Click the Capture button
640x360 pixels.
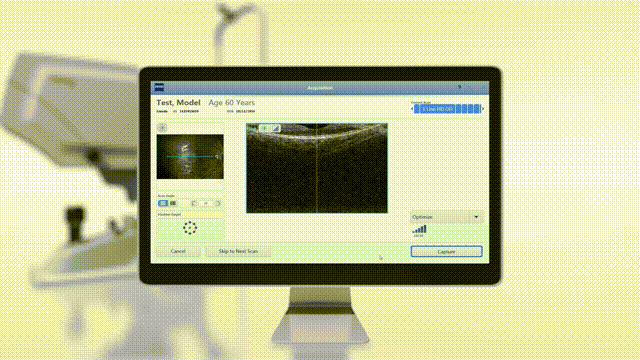coord(446,251)
